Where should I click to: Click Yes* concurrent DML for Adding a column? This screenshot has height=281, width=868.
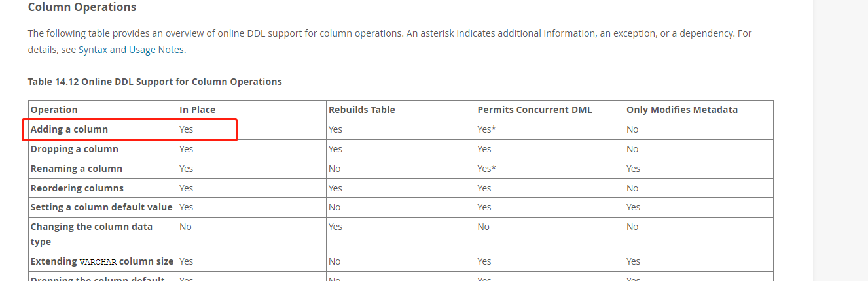[x=486, y=129]
